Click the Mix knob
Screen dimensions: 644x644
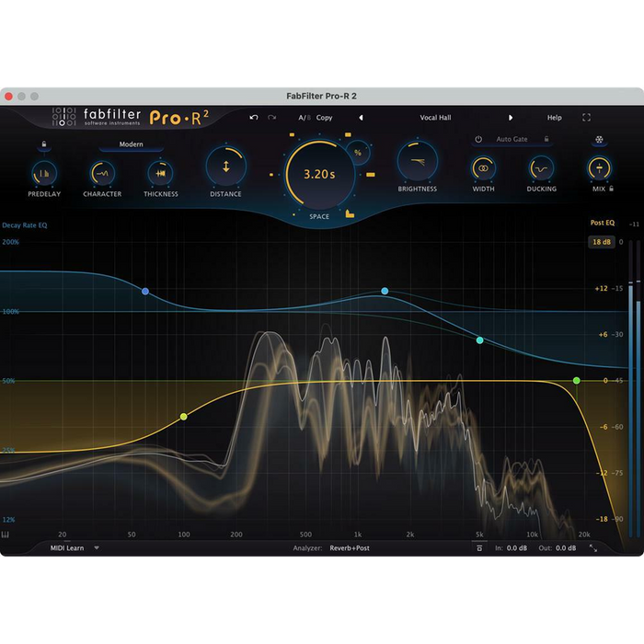pyautogui.click(x=599, y=168)
